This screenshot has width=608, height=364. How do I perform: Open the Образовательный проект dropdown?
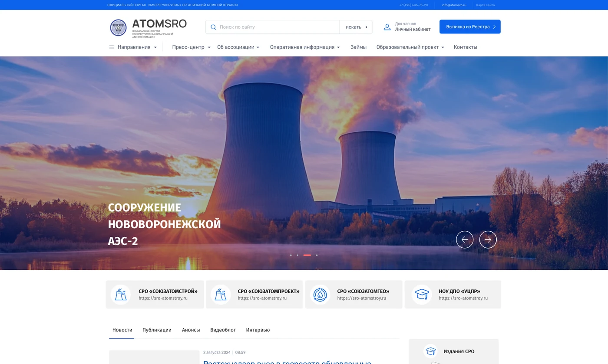pyautogui.click(x=410, y=47)
